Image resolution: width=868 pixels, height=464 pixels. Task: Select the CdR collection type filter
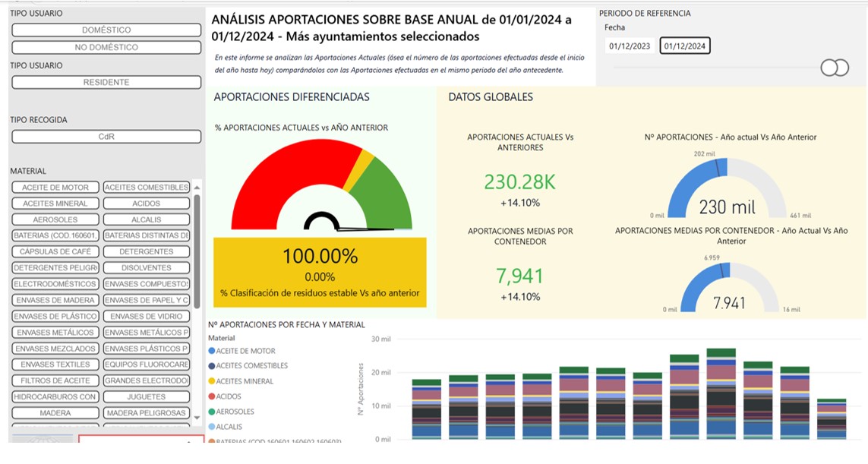tap(106, 137)
